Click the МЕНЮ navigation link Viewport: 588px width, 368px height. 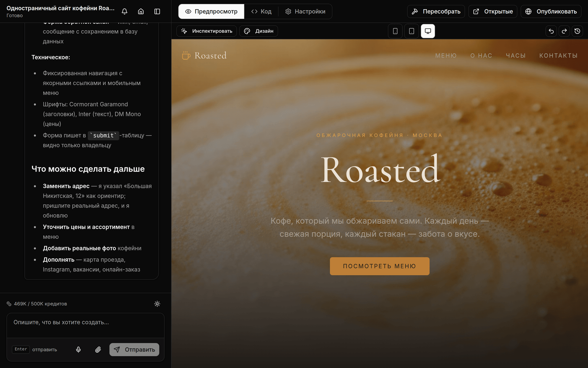pyautogui.click(x=446, y=56)
